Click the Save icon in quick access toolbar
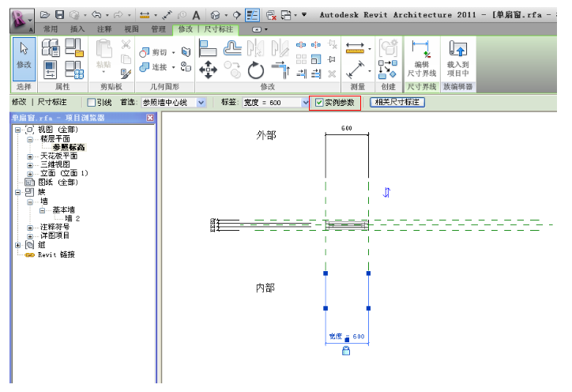The width and height of the screenshot is (572, 392). pos(59,15)
